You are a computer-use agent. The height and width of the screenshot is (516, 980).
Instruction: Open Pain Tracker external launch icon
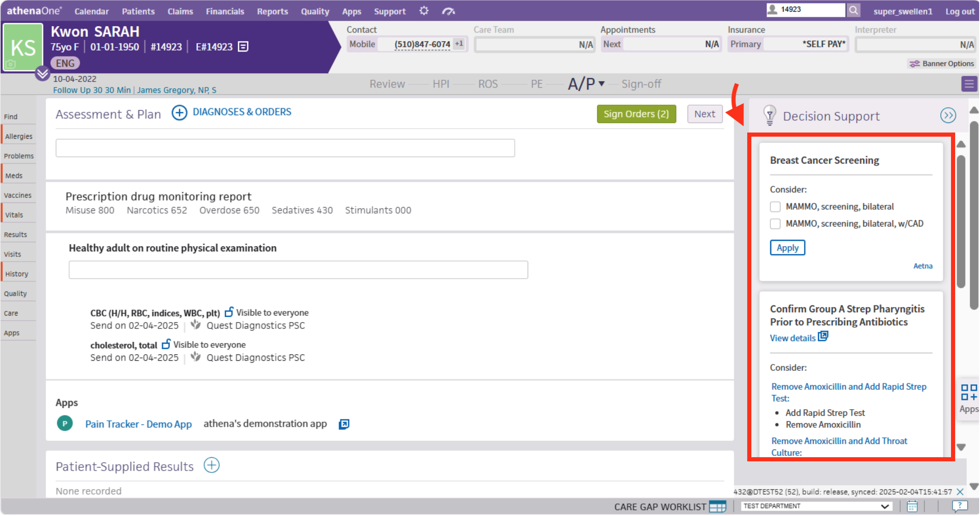click(344, 424)
